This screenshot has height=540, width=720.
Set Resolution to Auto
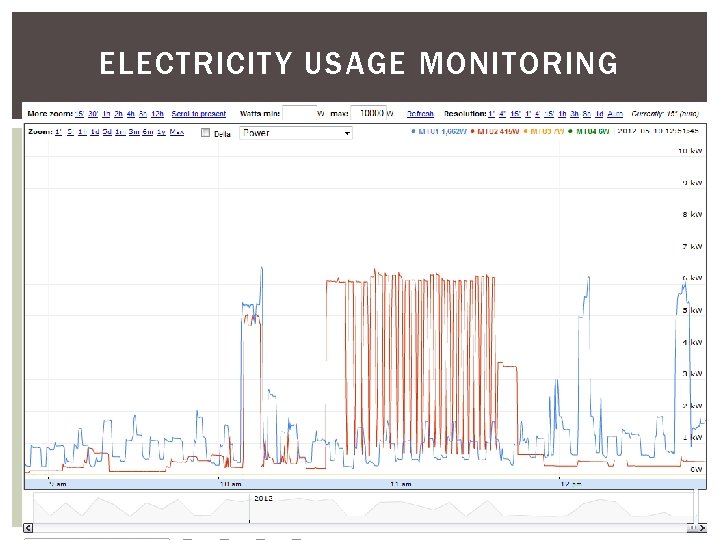pyautogui.click(x=615, y=113)
